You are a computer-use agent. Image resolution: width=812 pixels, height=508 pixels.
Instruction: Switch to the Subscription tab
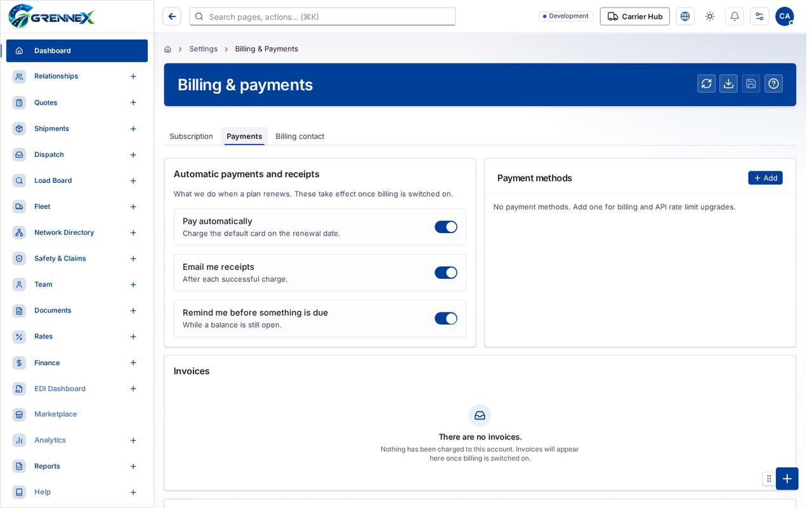tap(192, 136)
